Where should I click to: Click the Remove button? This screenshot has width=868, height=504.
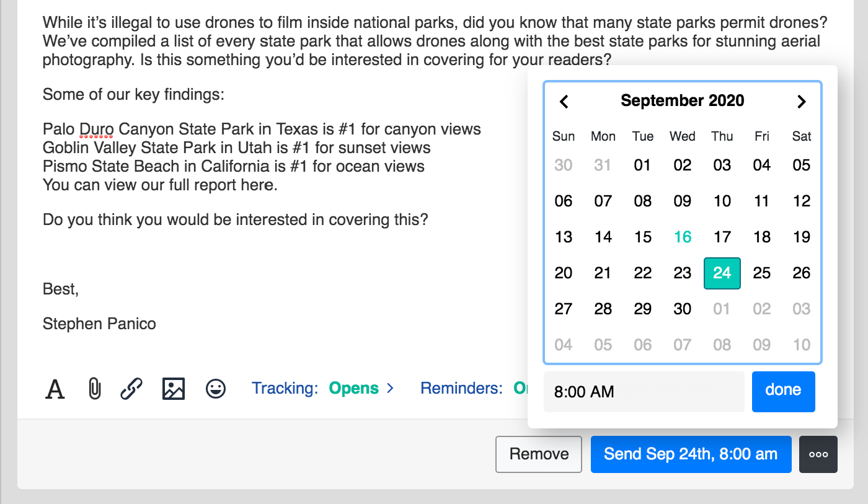tap(539, 454)
